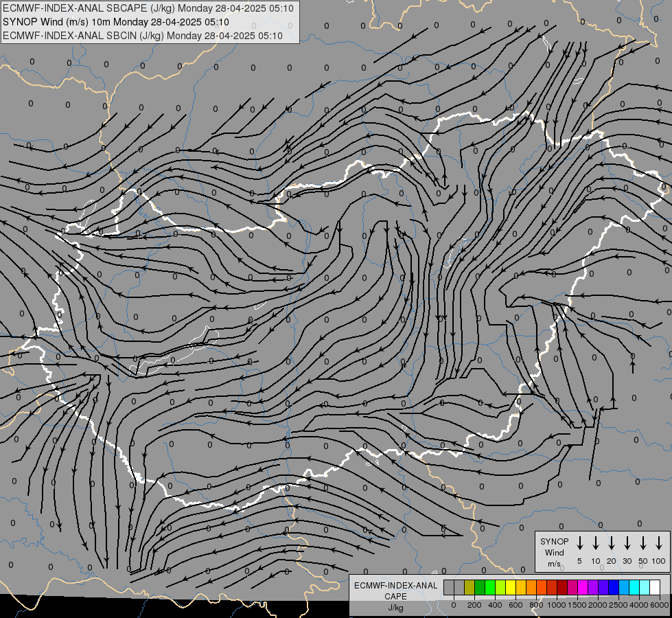The height and width of the screenshot is (618, 672).
Task: Pick the cyan swatch left of 4000
Action: [x=635, y=587]
